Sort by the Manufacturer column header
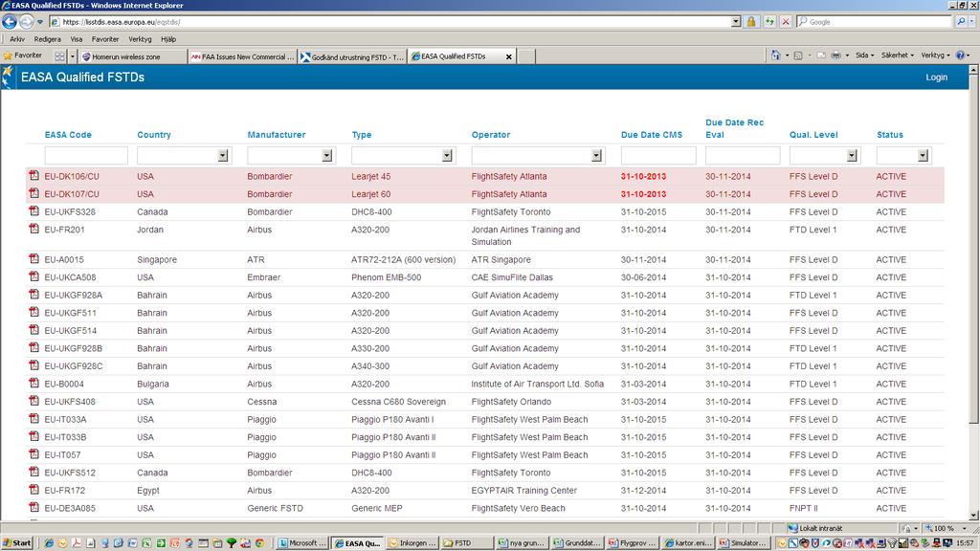The height and width of the screenshot is (551, 980). (277, 134)
